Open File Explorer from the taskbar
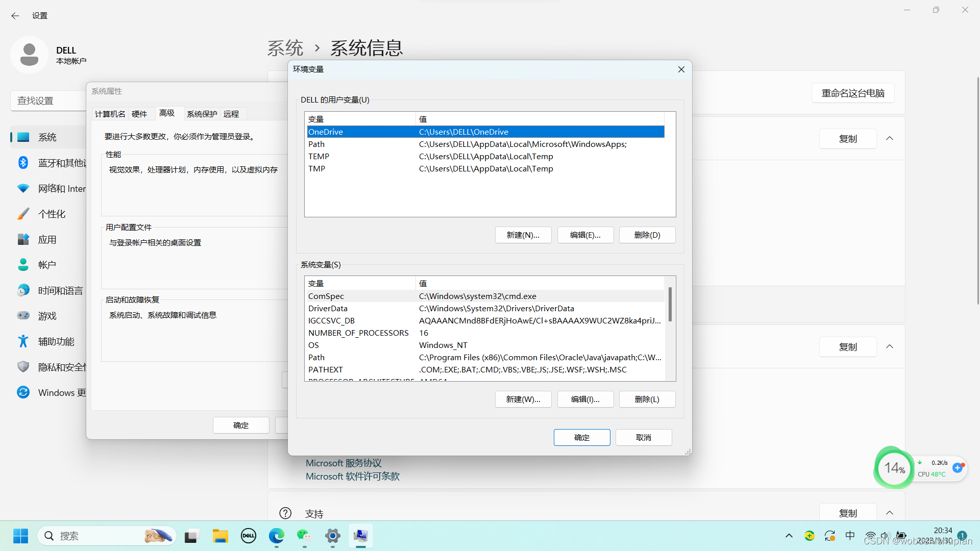980x551 pixels. coord(220,536)
